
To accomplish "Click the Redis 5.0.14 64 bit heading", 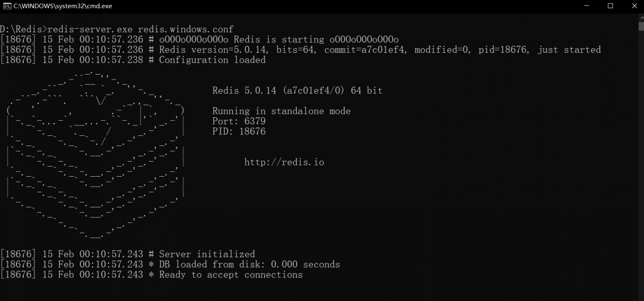I will pyautogui.click(x=297, y=91).
